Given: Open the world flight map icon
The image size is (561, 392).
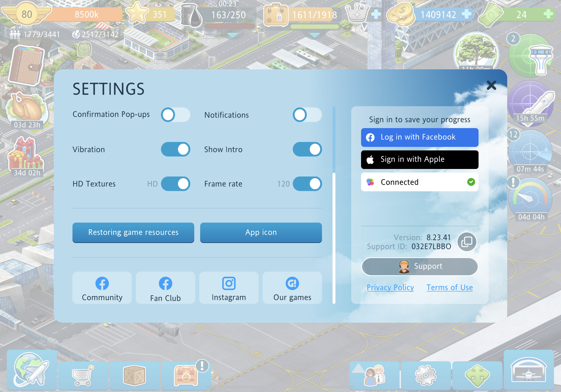Looking at the screenshot, I should pos(32,370).
